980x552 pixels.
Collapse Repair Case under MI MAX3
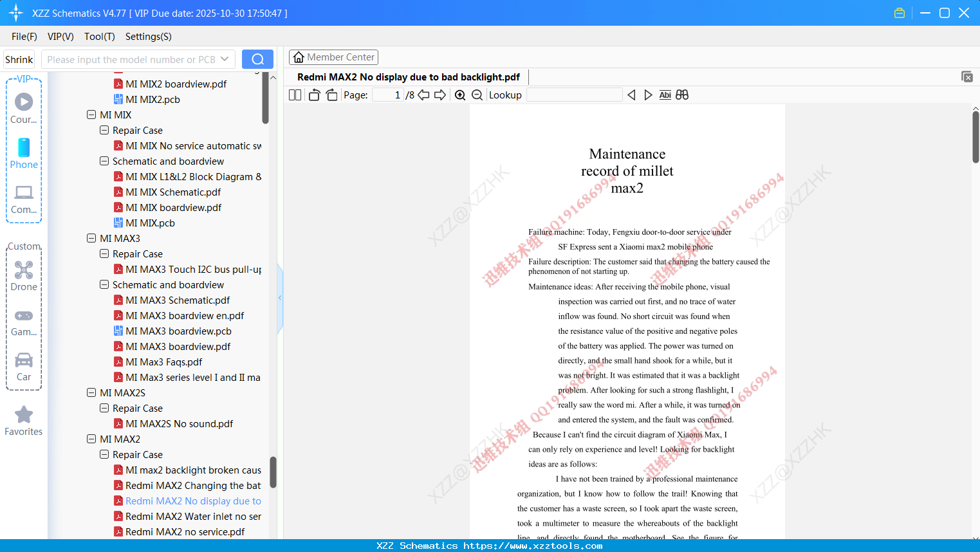tap(104, 254)
